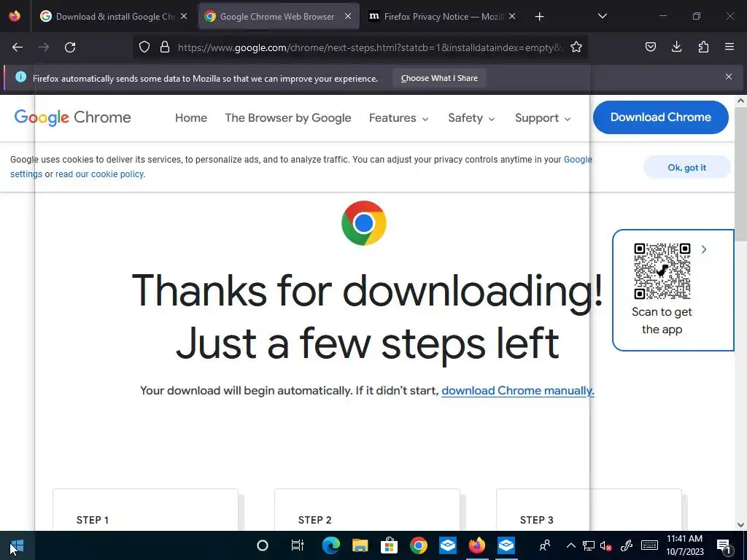The height and width of the screenshot is (560, 747).
Task: Close the Firefox Privacy Notice tab
Action: [512, 16]
